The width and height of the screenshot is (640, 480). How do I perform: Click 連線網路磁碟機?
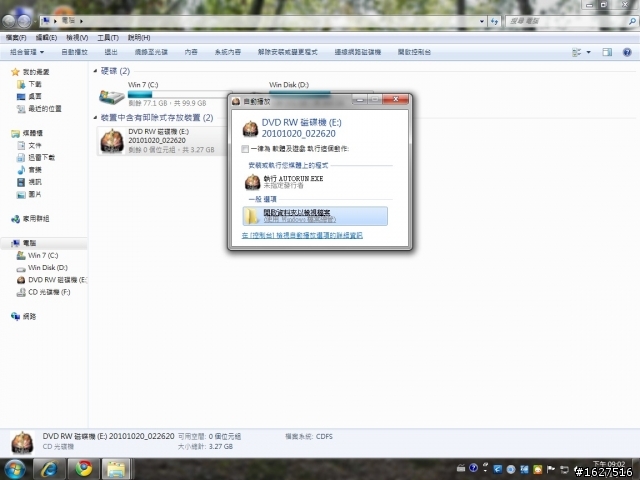coord(358,52)
